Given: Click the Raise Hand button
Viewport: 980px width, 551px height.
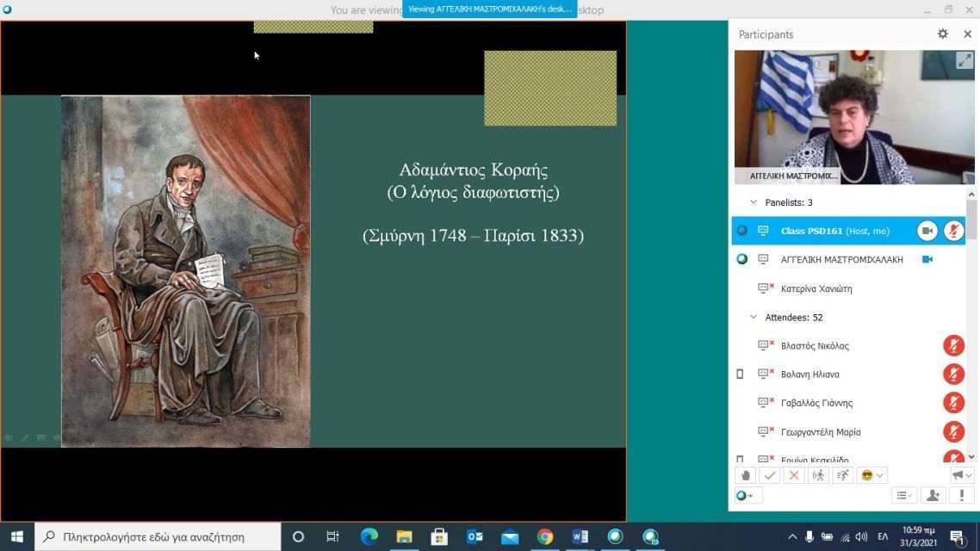Looking at the screenshot, I should tap(746, 475).
